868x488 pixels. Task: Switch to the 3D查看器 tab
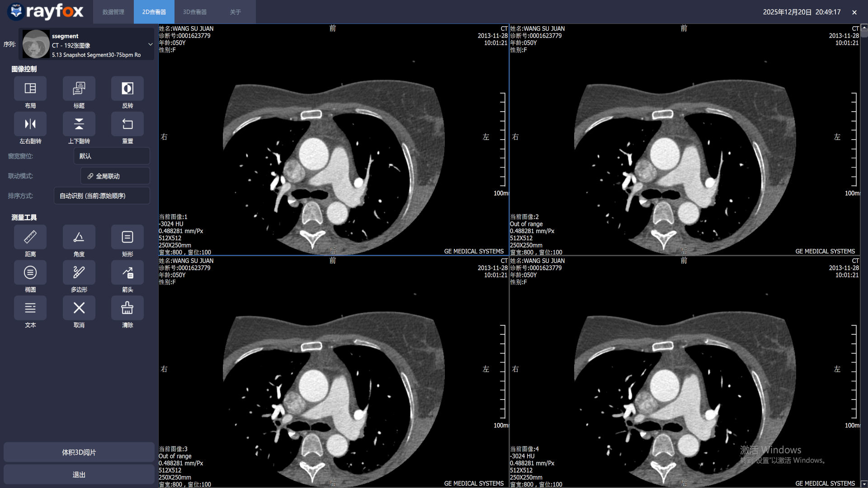[194, 12]
